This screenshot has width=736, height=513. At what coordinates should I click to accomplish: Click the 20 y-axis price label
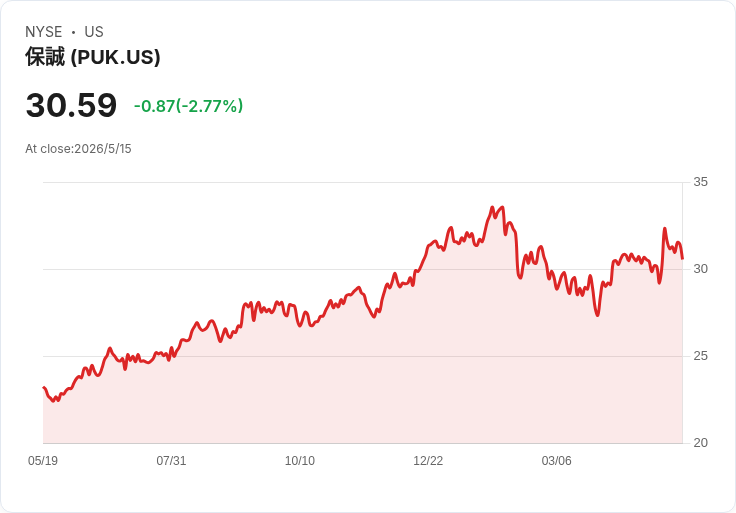tap(700, 443)
